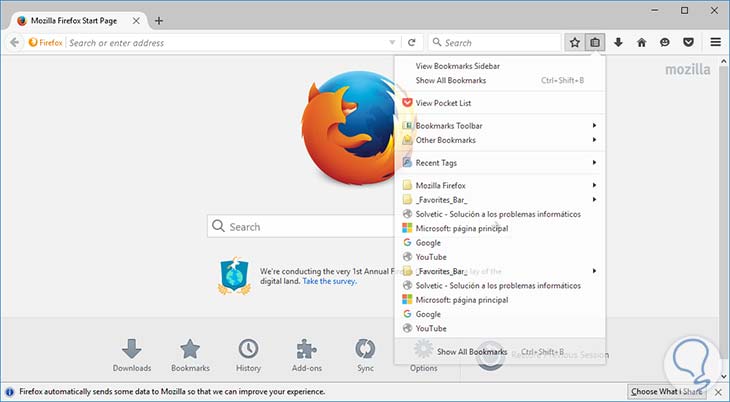730x402 pixels.
Task: Click the footer Show All Bookmarks entry of menu
Action: (500, 352)
